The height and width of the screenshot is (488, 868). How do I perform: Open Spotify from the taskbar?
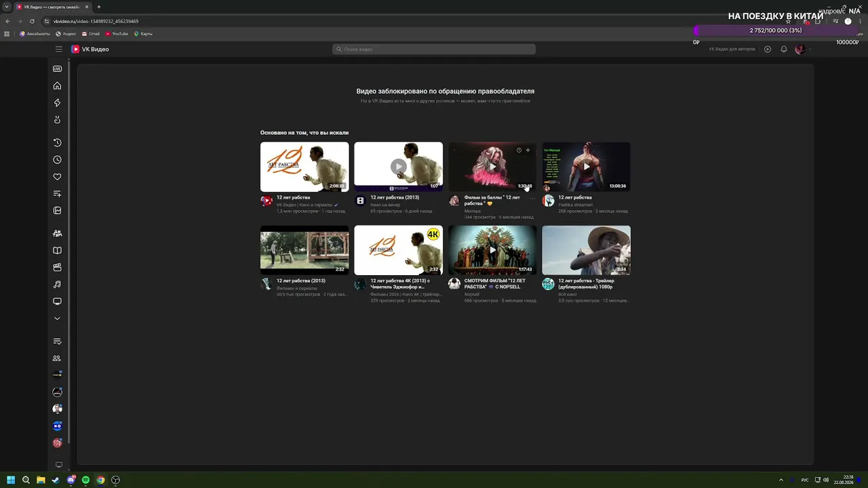coord(85,480)
